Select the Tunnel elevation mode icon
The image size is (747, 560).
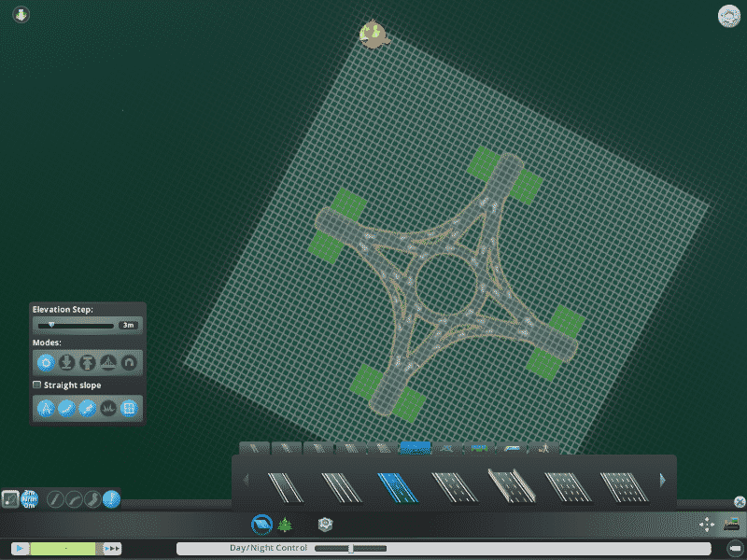click(130, 362)
